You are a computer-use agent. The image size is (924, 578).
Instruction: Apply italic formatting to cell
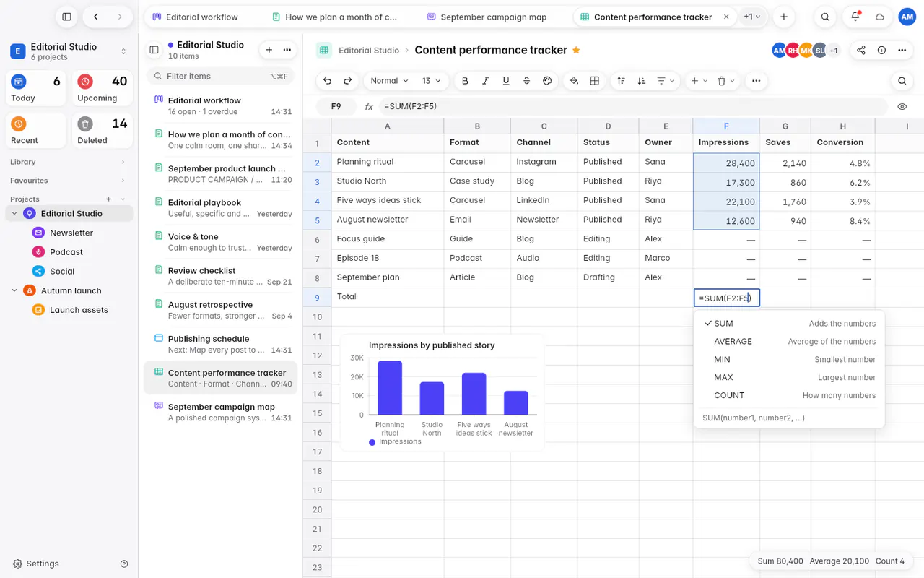[486, 81]
